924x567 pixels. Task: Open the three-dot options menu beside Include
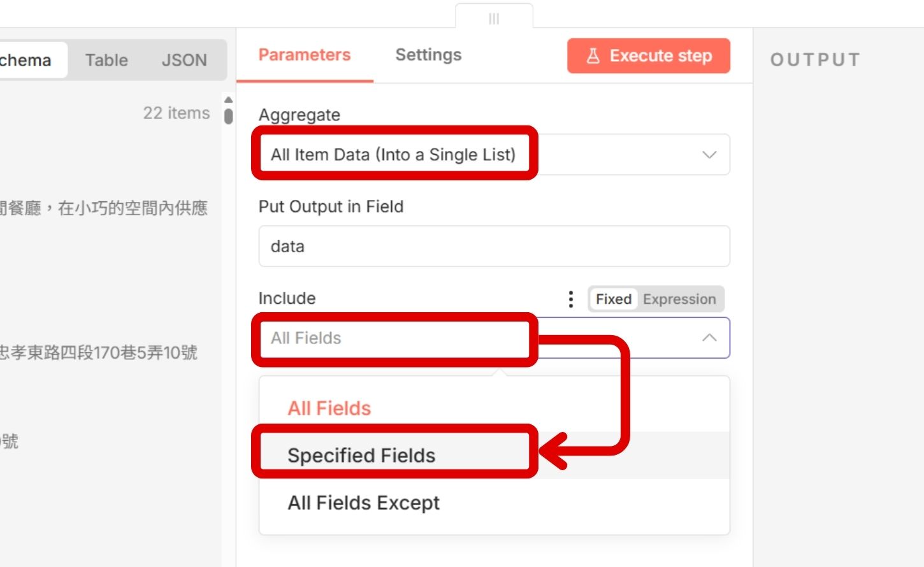coord(571,299)
